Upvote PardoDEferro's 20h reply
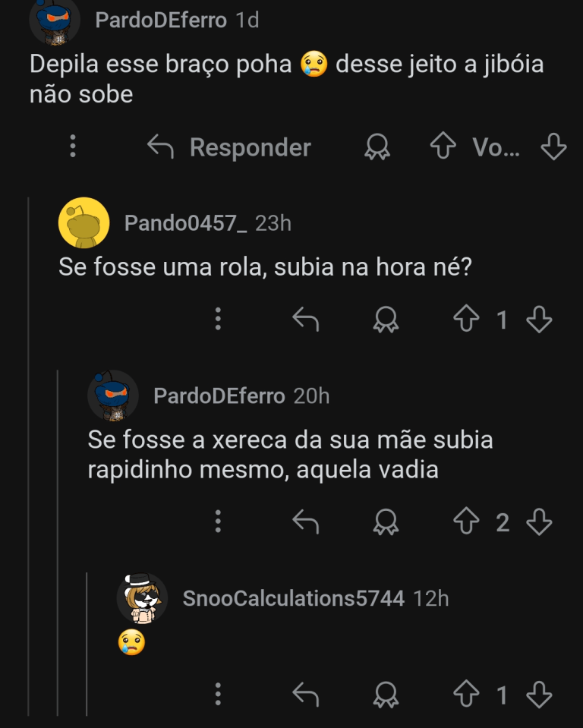Image resolution: width=583 pixels, height=728 pixels. coord(464,522)
